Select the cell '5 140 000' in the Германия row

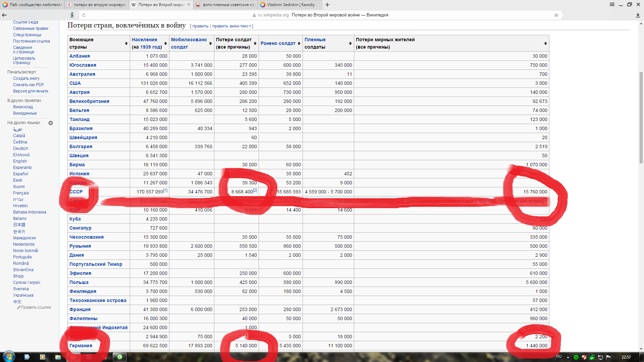point(236,346)
